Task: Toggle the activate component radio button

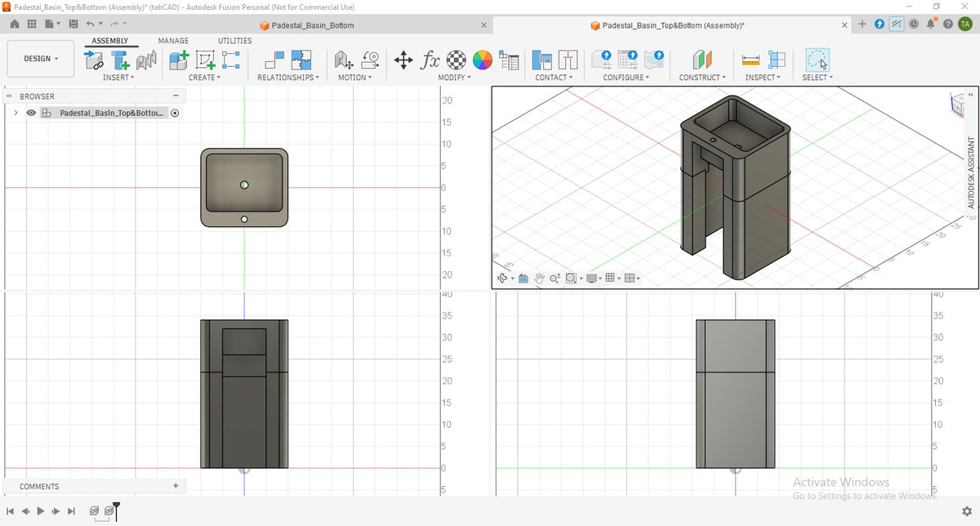Action: click(x=175, y=113)
